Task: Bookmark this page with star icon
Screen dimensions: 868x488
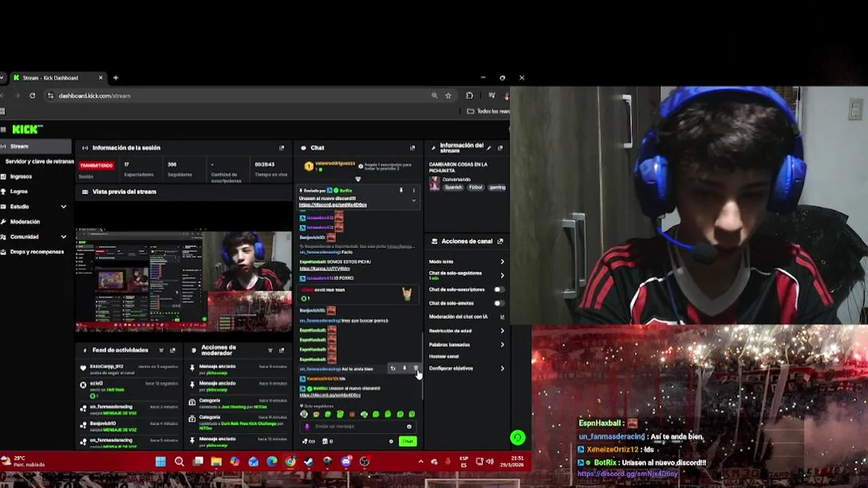Action: click(448, 96)
